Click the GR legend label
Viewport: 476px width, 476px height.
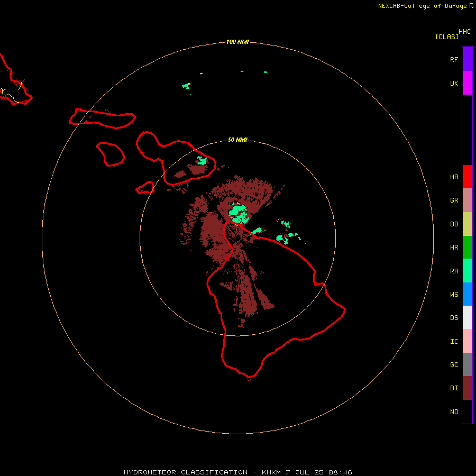(454, 200)
